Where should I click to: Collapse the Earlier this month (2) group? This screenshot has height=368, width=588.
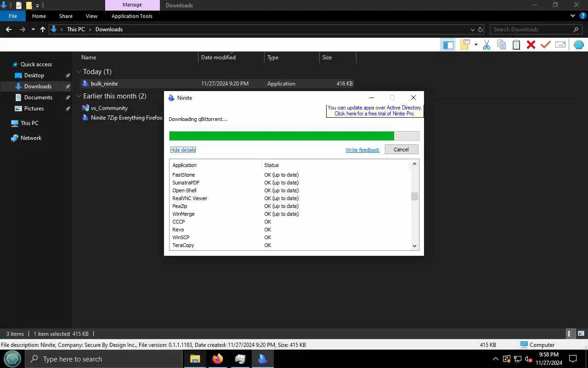(79, 96)
